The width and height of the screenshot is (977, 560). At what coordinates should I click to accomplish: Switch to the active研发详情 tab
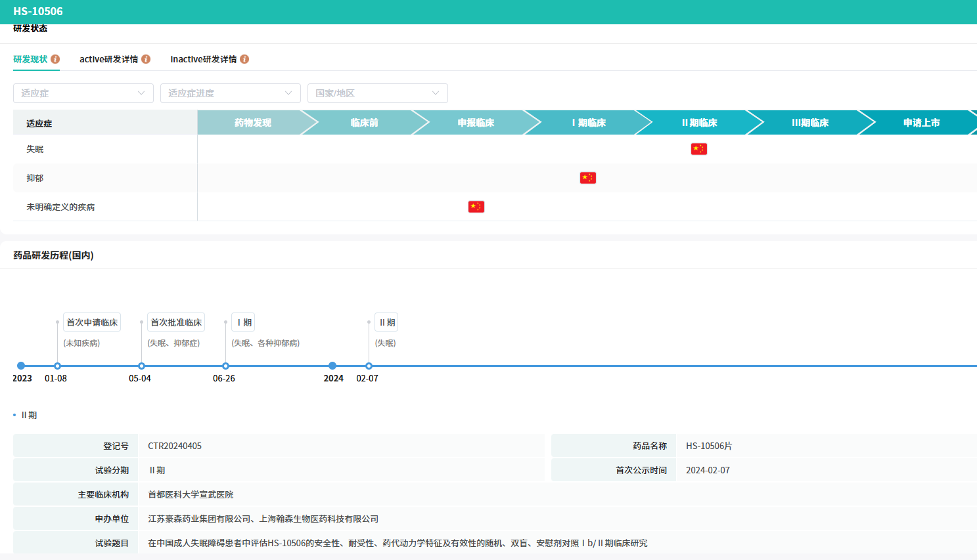point(109,59)
